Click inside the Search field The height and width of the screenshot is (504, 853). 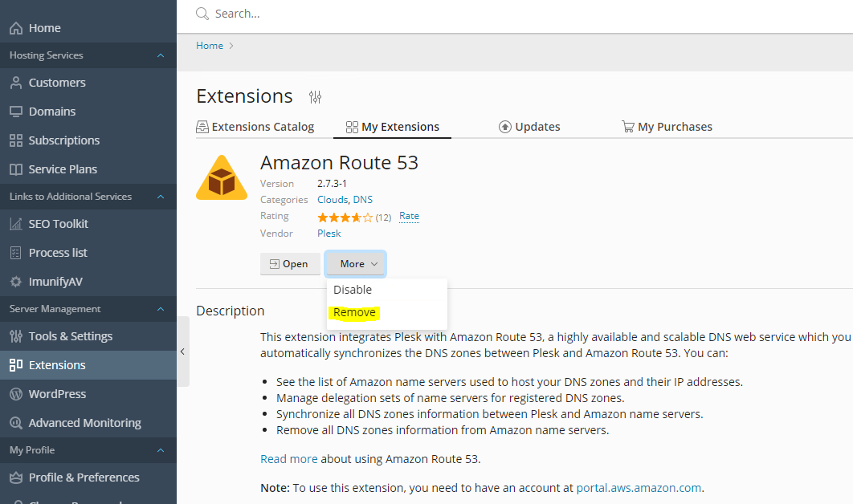(x=402, y=14)
